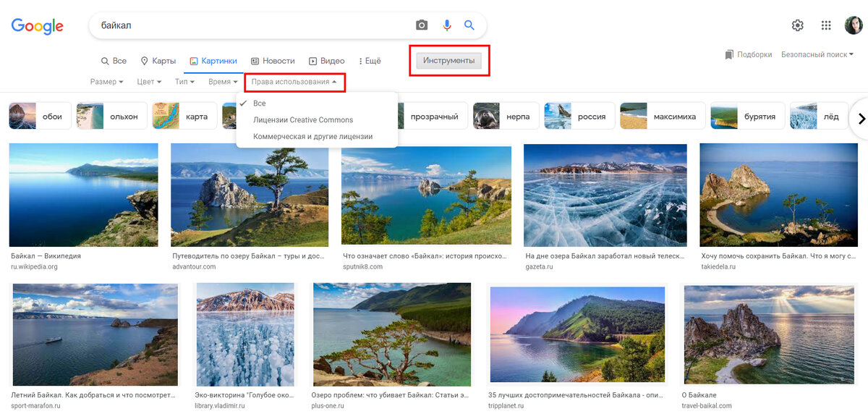Image resolution: width=868 pixels, height=414 pixels.
Task: Open the sputnik8.com image result
Action: click(426, 195)
